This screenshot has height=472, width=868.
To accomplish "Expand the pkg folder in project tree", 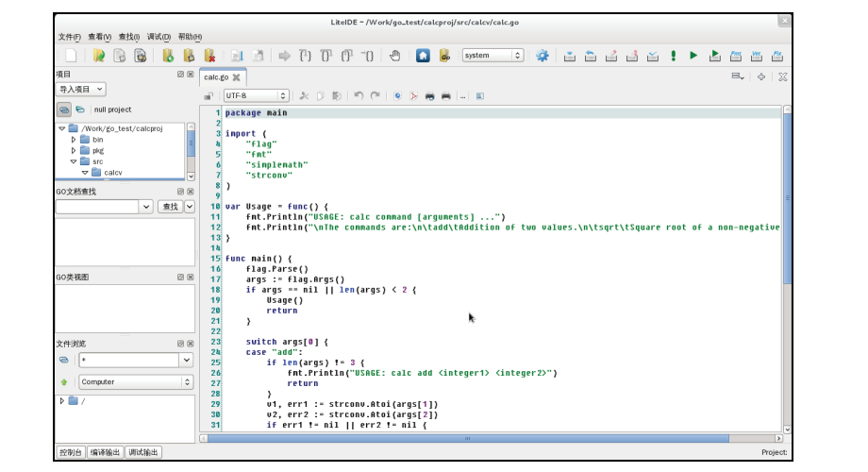I will pos(73,151).
